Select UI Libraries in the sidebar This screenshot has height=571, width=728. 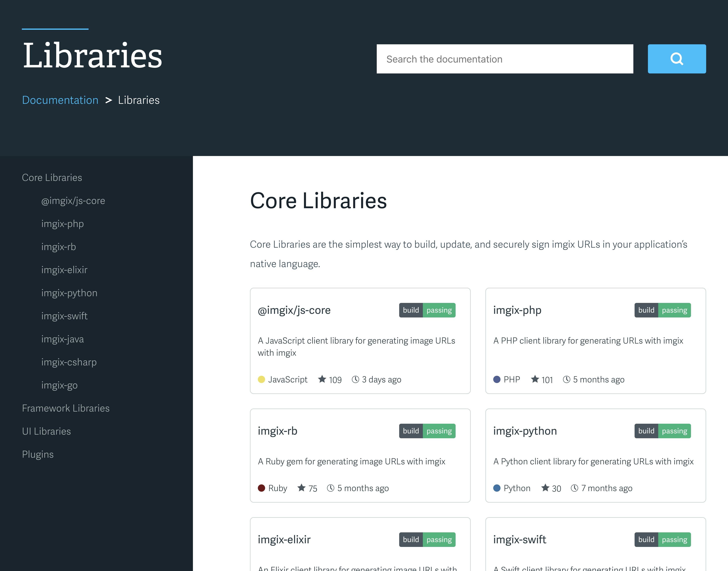(46, 431)
